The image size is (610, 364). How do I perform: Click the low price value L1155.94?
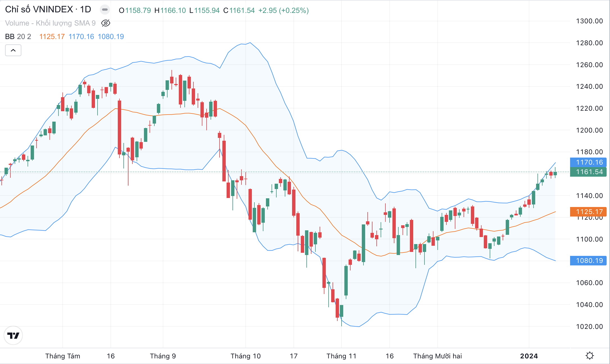pyautogui.click(x=204, y=10)
